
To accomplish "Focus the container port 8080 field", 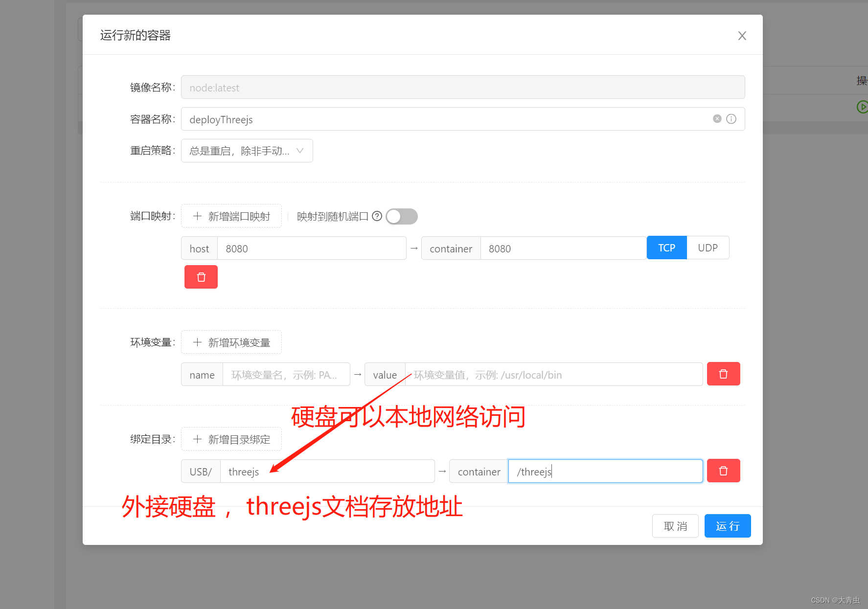I will [563, 248].
